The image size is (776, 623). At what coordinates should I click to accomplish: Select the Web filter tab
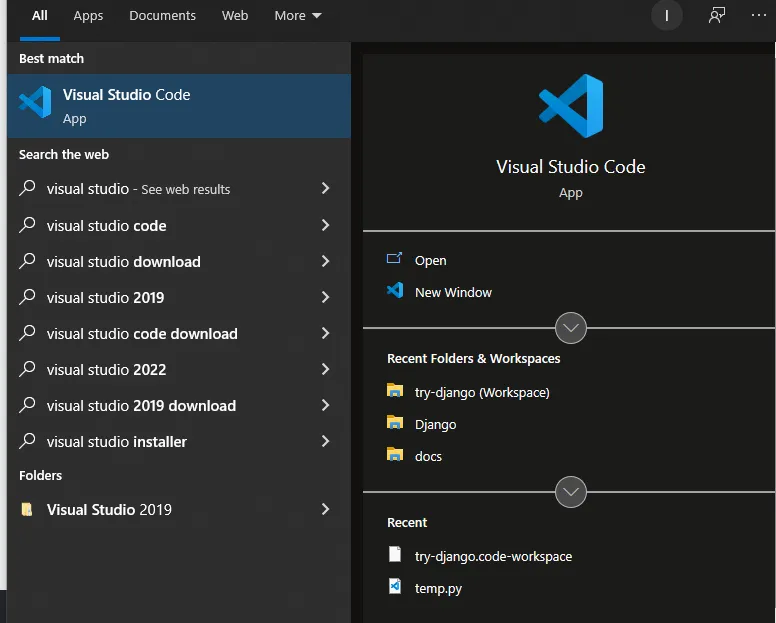coord(235,16)
